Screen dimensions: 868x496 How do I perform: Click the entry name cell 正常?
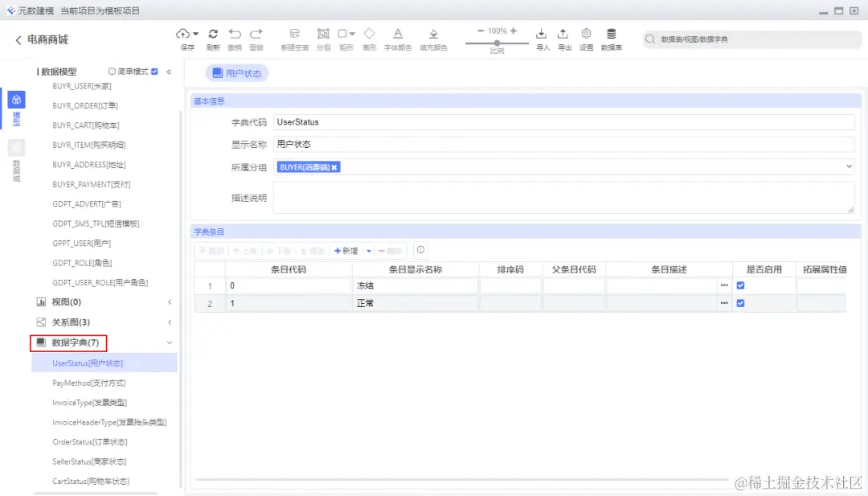coord(416,303)
